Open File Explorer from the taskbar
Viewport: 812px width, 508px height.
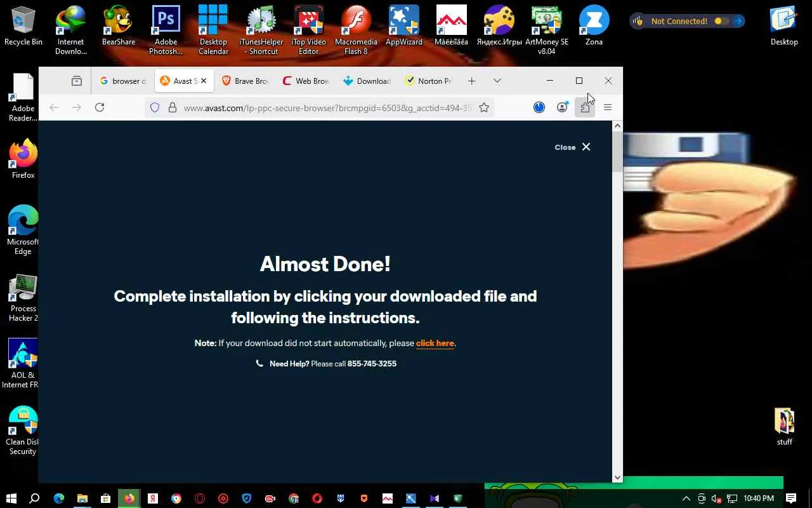point(82,498)
